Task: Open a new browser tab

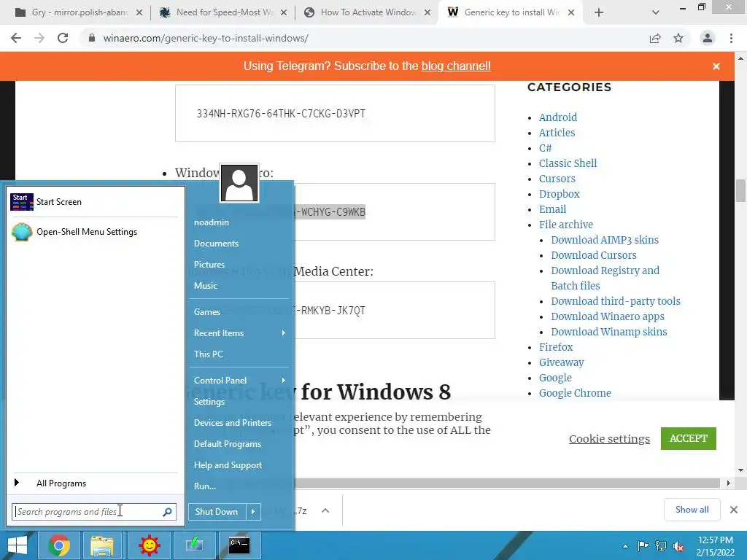Action: [599, 12]
